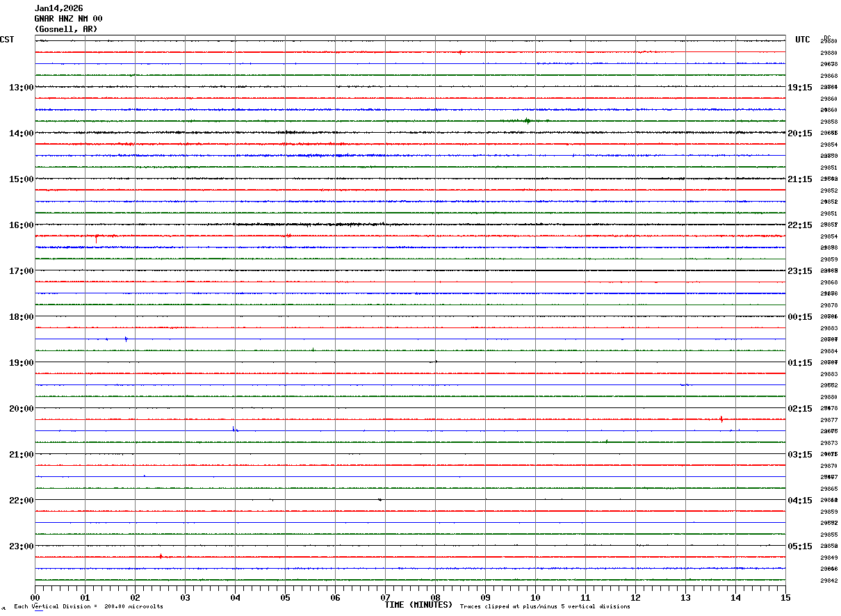Click minute 08 on the time axis
Image resolution: width=841 pixels, height=616 pixels.
coord(435,597)
